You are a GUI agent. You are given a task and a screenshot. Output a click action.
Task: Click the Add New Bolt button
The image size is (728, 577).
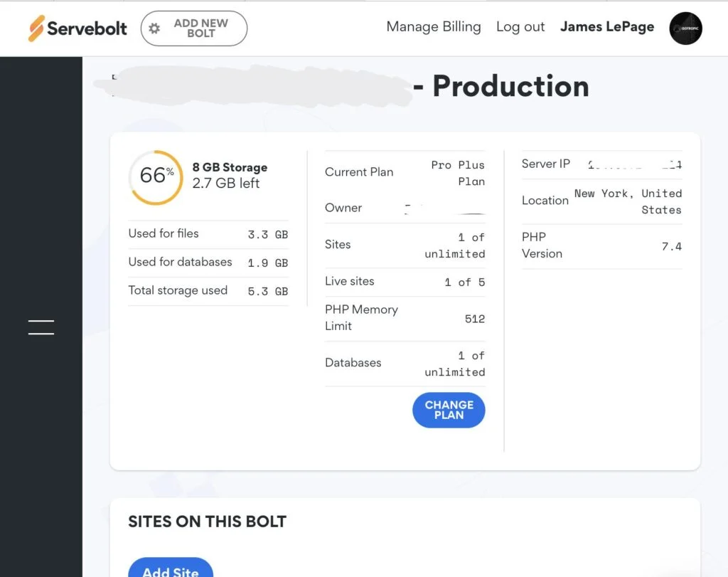click(194, 28)
